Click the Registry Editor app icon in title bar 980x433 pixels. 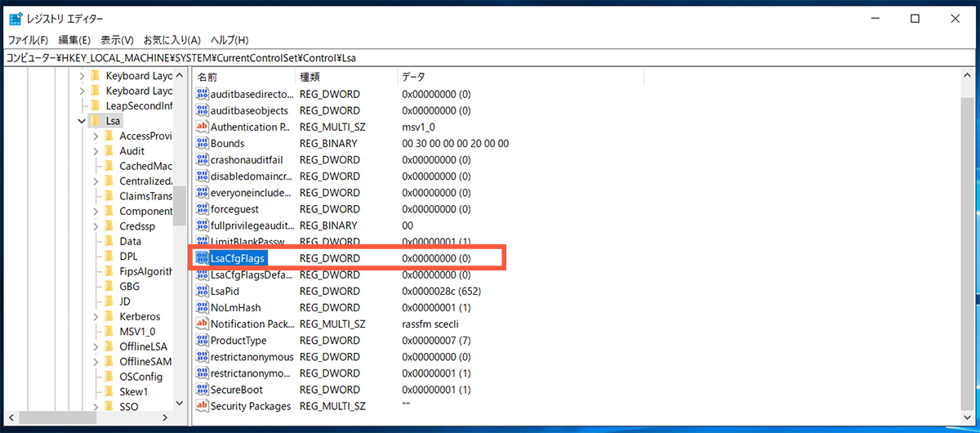(x=15, y=19)
